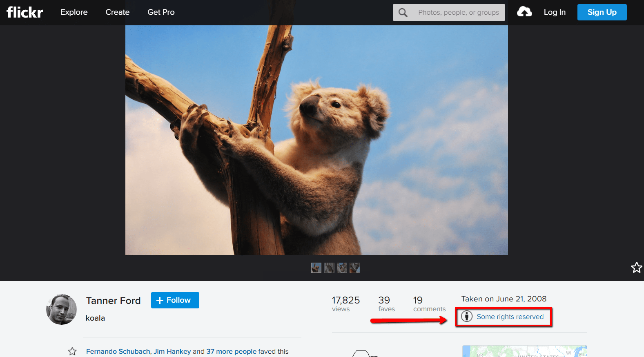
Task: Fave the photo with the white star icon
Action: (636, 268)
